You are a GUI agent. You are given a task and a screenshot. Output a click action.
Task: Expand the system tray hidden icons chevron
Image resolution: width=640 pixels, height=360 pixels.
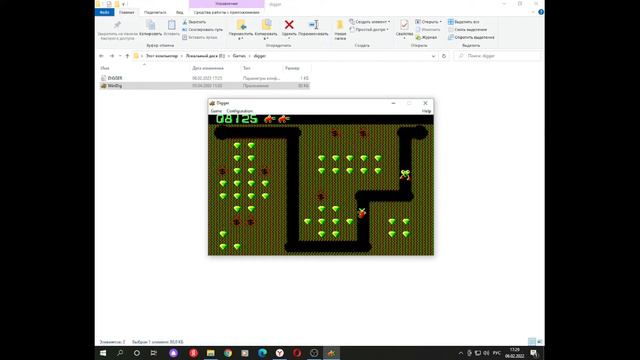pos(461,353)
